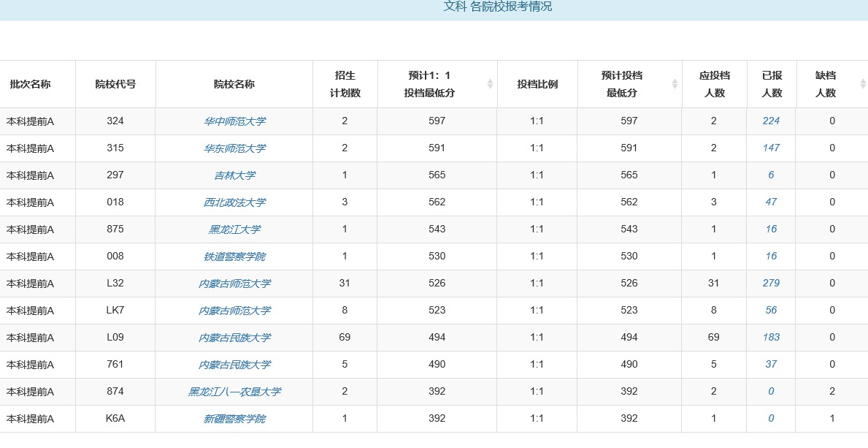The image size is (868, 448).
Task: Sort by 预计1：1 投档最低分 column arrows
Action: coord(490,84)
